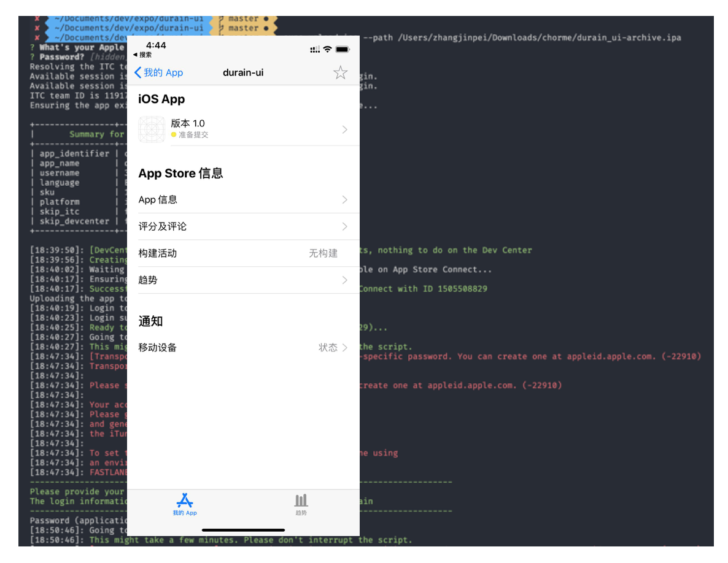Tap chevron on 趋势 list row
The image size is (728, 563).
[344, 280]
